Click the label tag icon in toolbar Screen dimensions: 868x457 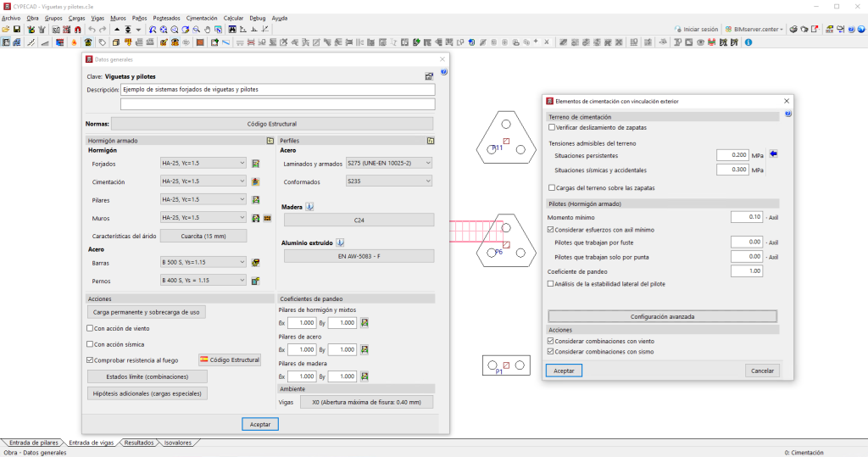(x=103, y=42)
